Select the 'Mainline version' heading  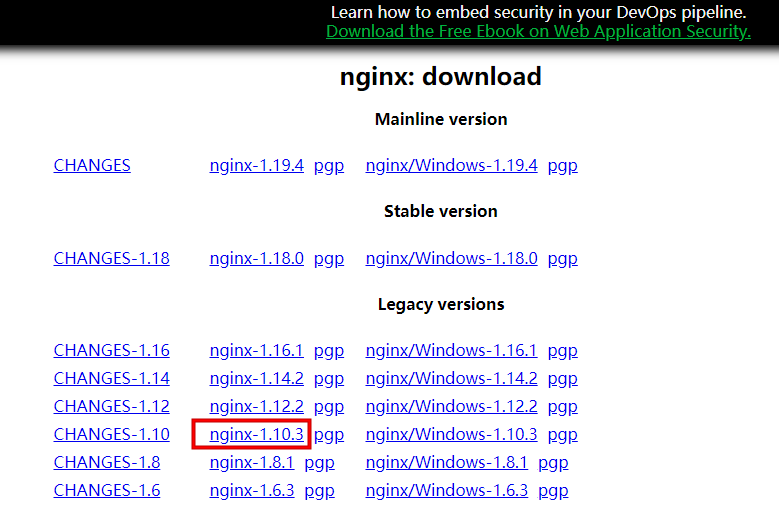[441, 119]
